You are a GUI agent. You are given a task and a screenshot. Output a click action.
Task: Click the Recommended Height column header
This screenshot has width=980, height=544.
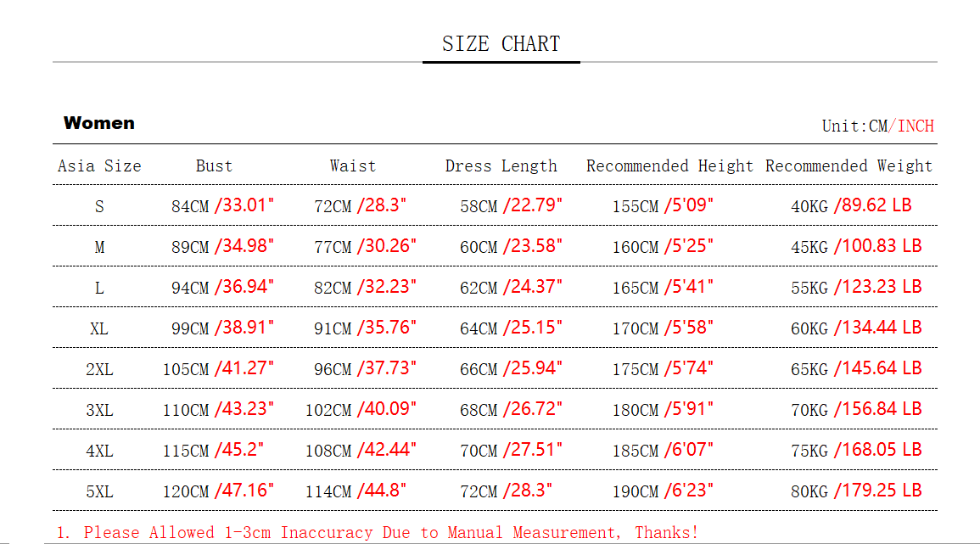(669, 166)
